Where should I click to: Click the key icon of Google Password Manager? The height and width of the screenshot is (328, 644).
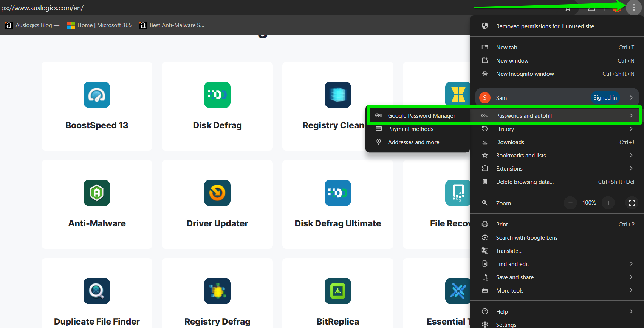[x=379, y=115]
